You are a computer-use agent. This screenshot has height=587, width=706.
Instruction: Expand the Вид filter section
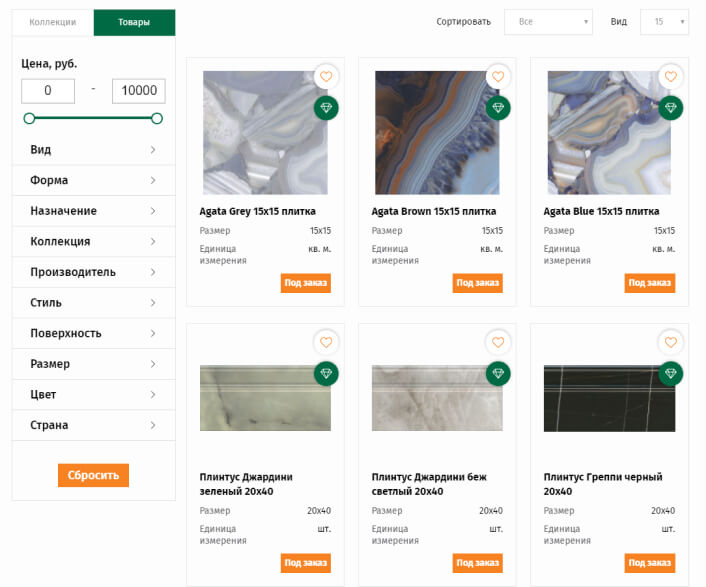tap(94, 150)
